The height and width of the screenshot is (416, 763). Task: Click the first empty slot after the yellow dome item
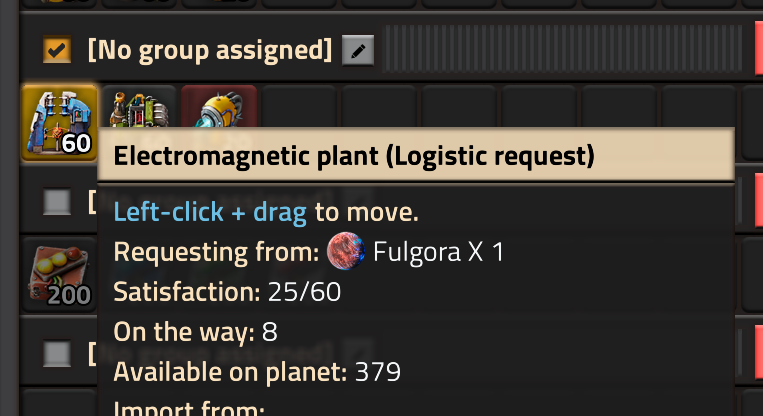[x=299, y=107]
